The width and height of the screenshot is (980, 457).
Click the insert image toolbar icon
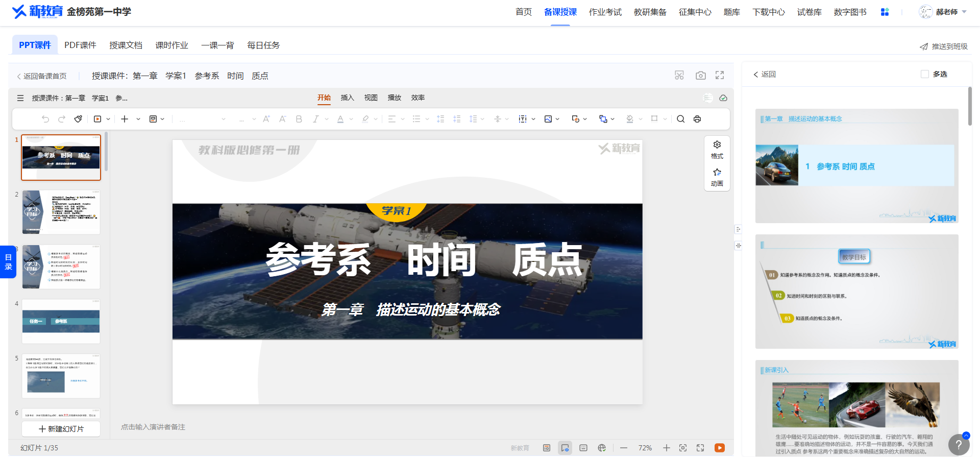tap(548, 119)
